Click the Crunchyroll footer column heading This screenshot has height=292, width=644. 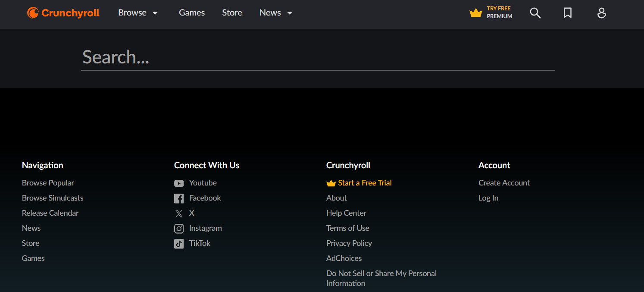point(348,165)
